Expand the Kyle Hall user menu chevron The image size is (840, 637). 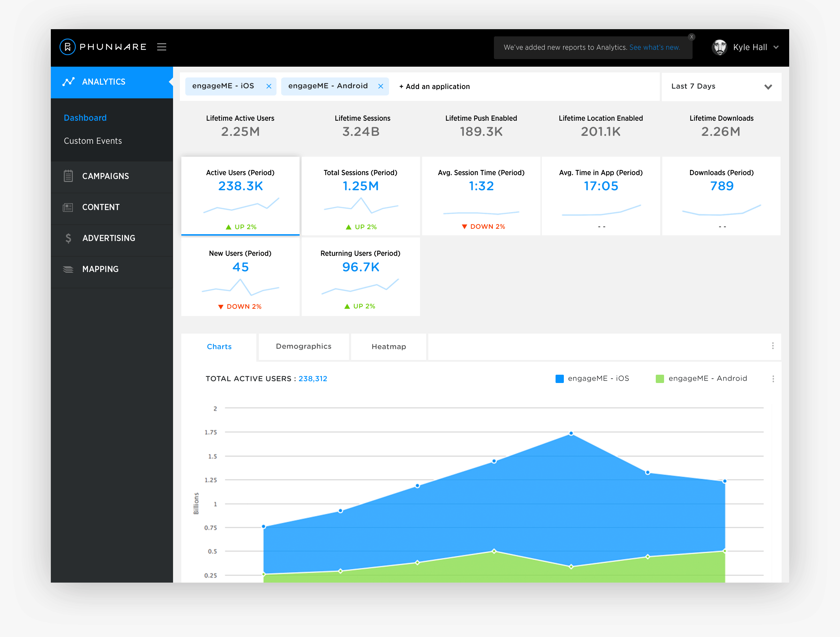776,48
